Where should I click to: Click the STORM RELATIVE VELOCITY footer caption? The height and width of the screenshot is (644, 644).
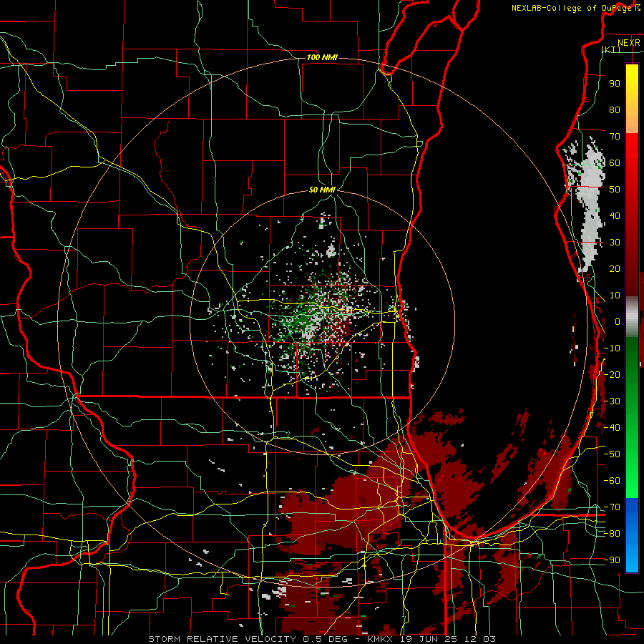[322, 639]
